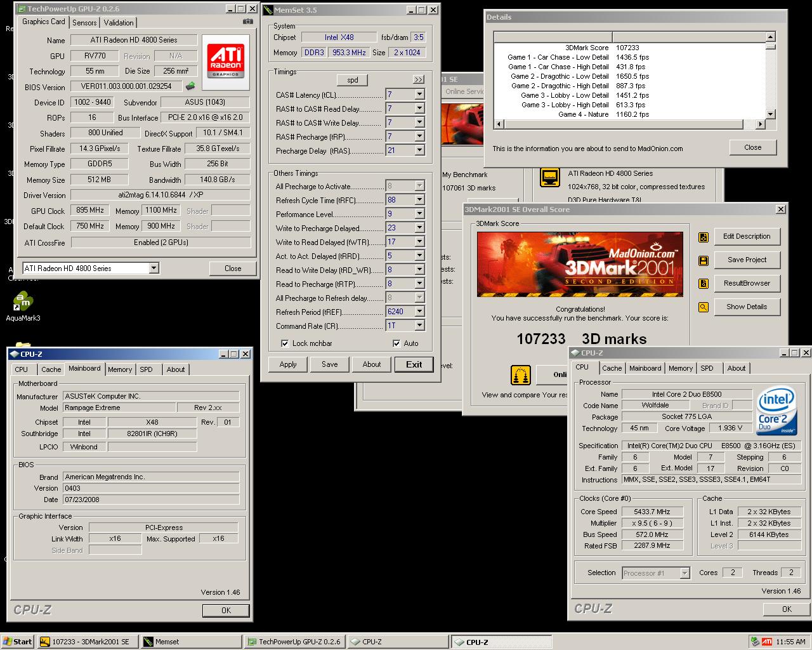Click the BIOS save chip icon in GPU-Z
Image resolution: width=812 pixels, height=650 pixels.
(x=190, y=86)
